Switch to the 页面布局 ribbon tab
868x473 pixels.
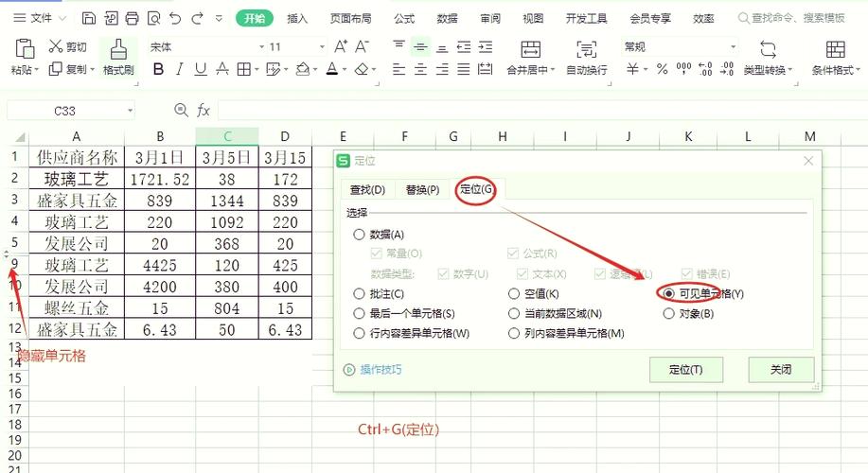click(350, 18)
